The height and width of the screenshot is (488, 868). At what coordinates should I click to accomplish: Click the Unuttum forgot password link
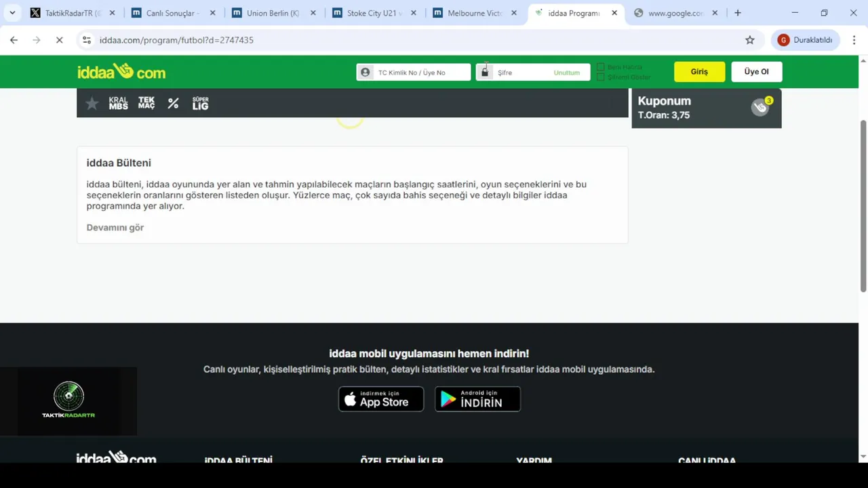566,73
